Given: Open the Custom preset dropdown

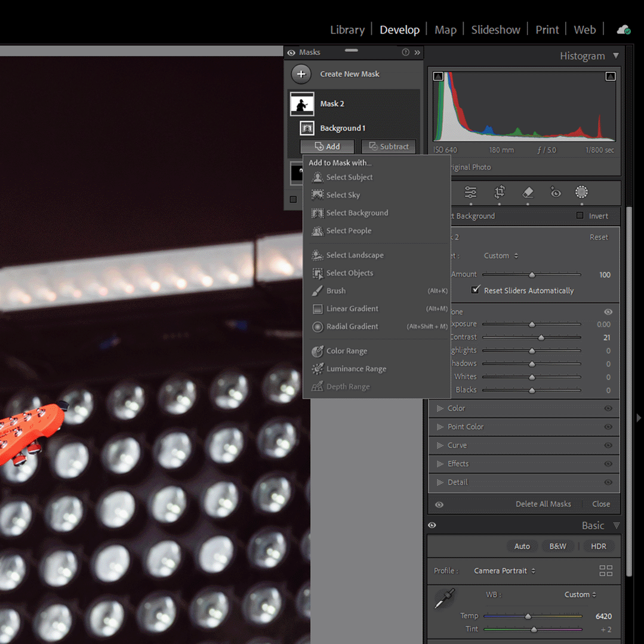Looking at the screenshot, I should (x=501, y=255).
